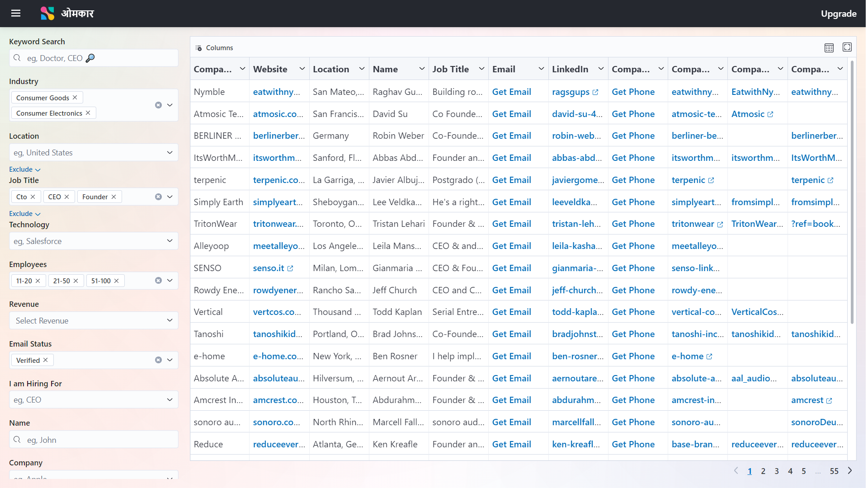Remove the Cto job title tag

pyautogui.click(x=33, y=197)
